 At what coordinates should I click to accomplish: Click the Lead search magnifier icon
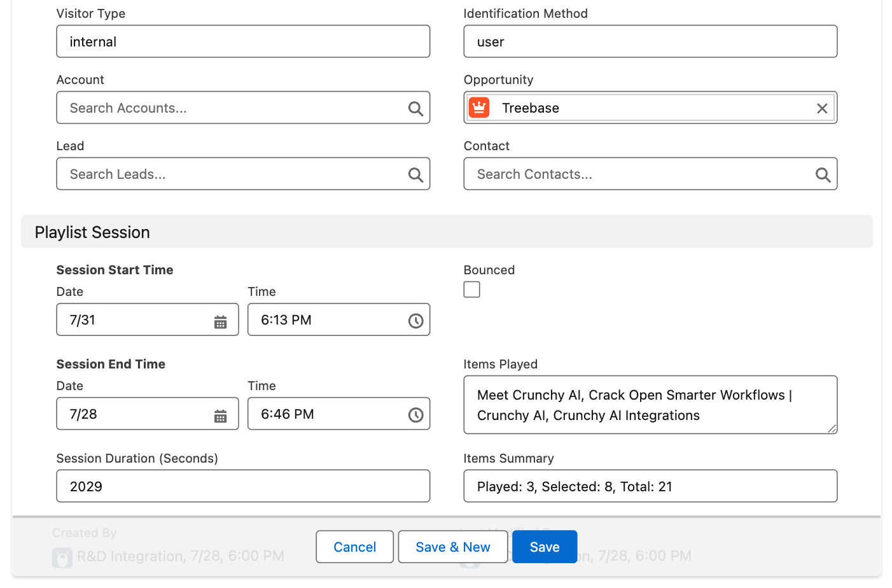pos(415,174)
